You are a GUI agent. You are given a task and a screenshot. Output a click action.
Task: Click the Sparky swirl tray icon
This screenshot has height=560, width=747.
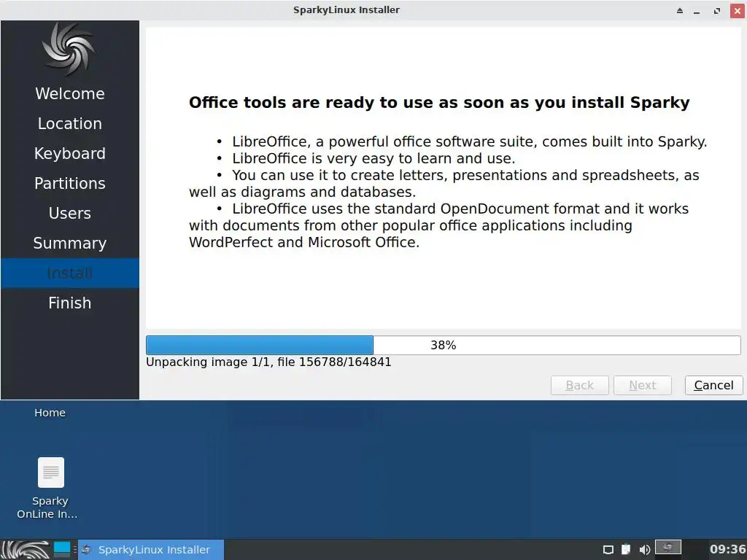pyautogui.click(x=668, y=547)
